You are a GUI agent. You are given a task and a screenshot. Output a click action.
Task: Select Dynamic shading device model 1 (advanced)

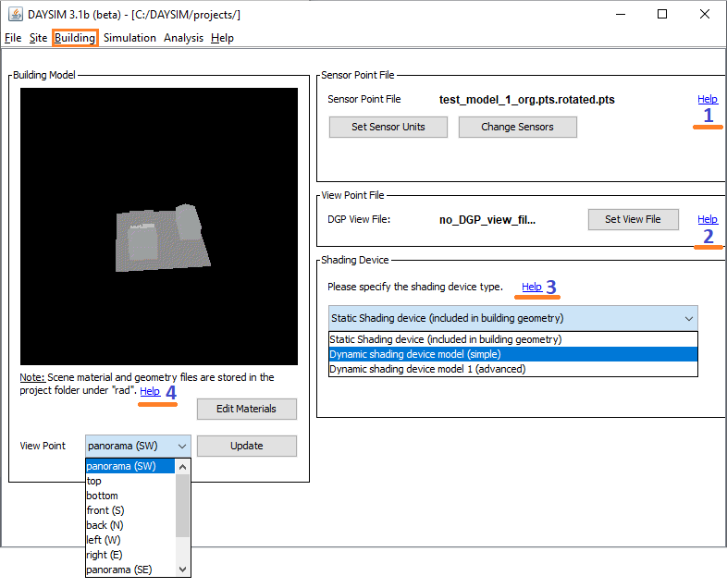tap(512, 369)
